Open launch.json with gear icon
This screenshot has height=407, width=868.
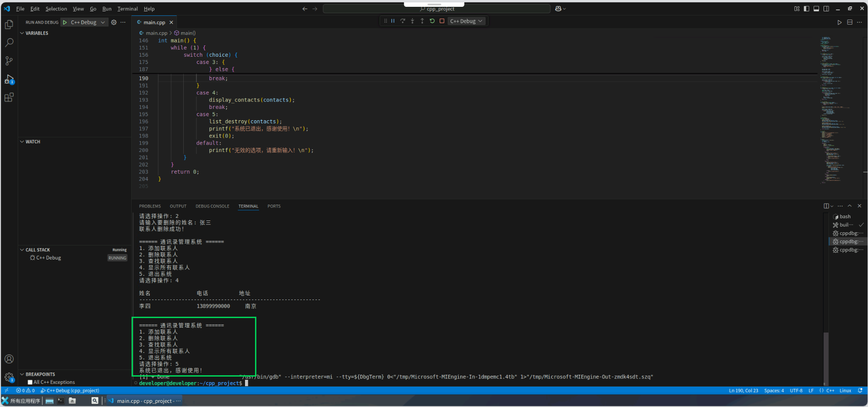pyautogui.click(x=114, y=22)
